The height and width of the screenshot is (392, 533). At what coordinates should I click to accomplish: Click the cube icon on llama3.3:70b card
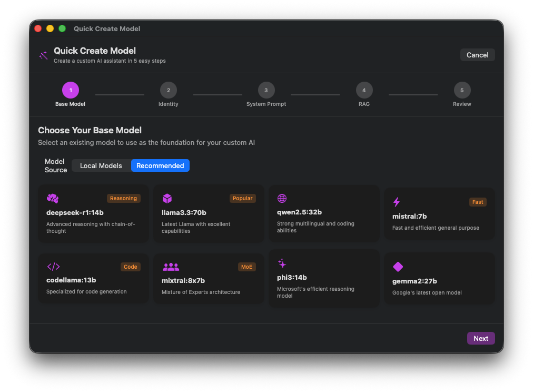[167, 199]
